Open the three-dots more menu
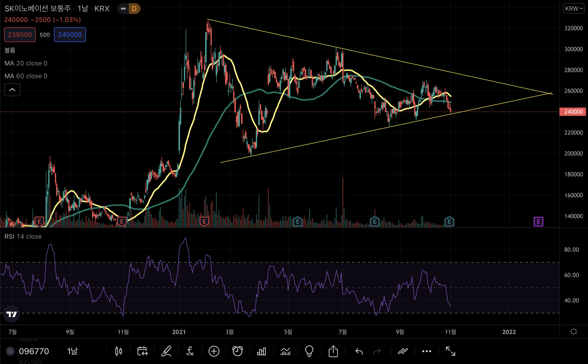This screenshot has height=364, width=588. click(427, 351)
